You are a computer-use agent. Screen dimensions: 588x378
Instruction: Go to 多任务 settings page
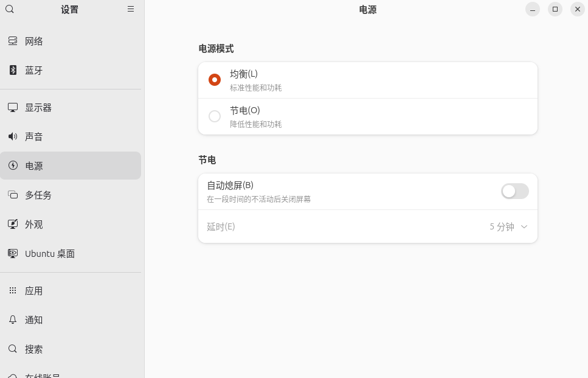click(x=71, y=195)
